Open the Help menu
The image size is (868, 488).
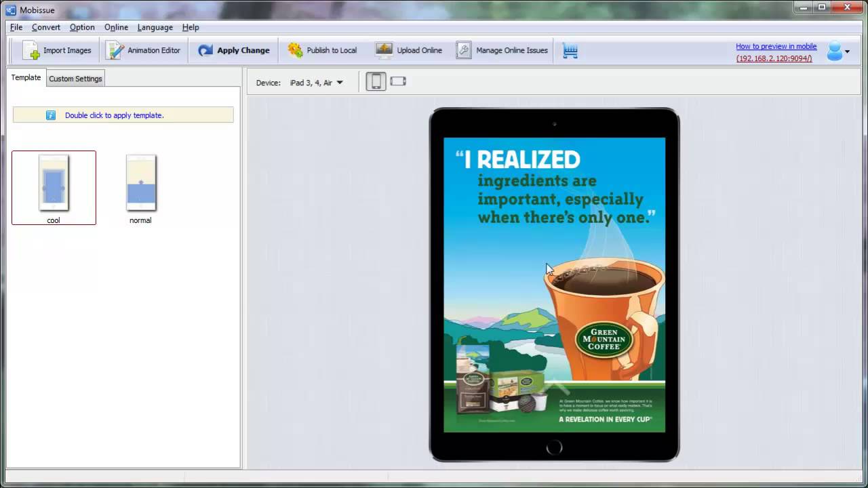point(191,27)
